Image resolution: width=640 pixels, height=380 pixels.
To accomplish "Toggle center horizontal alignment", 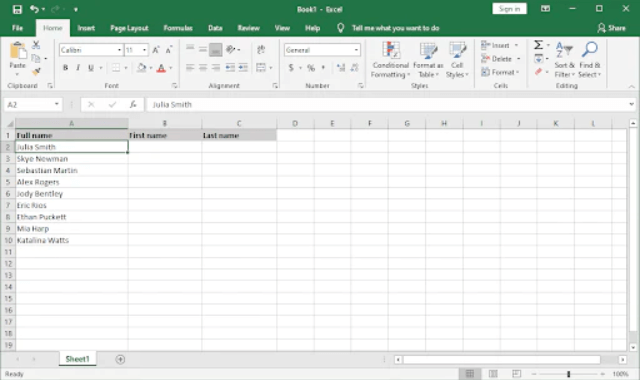I will coord(203,68).
